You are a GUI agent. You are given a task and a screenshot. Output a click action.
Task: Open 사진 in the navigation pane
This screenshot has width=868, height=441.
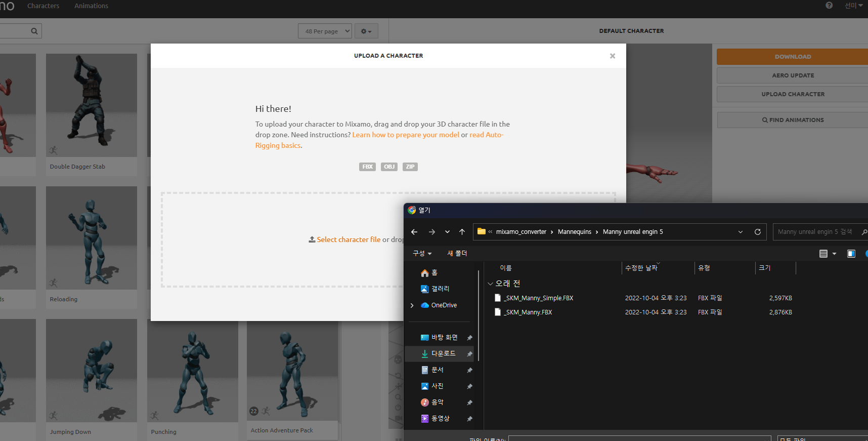click(x=432, y=386)
